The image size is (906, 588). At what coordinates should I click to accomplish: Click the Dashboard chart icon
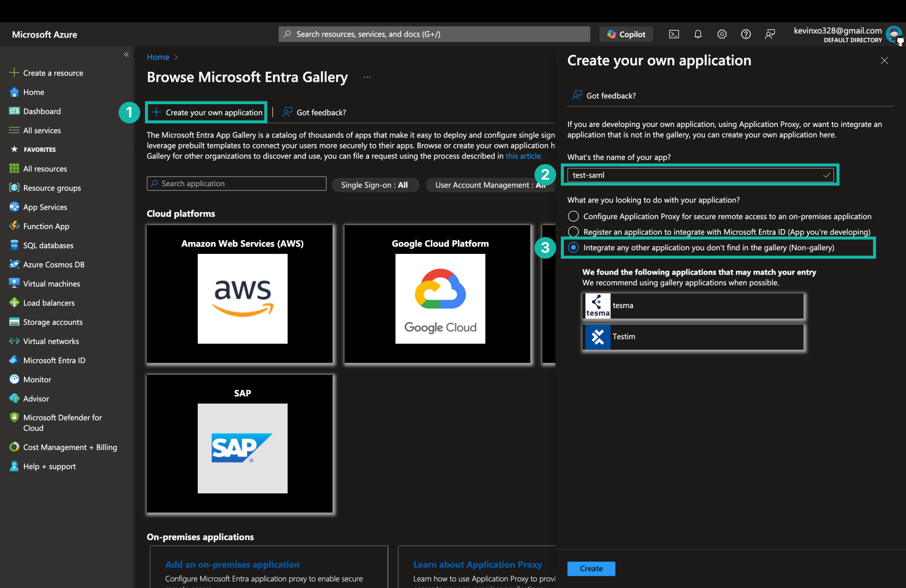[14, 111]
